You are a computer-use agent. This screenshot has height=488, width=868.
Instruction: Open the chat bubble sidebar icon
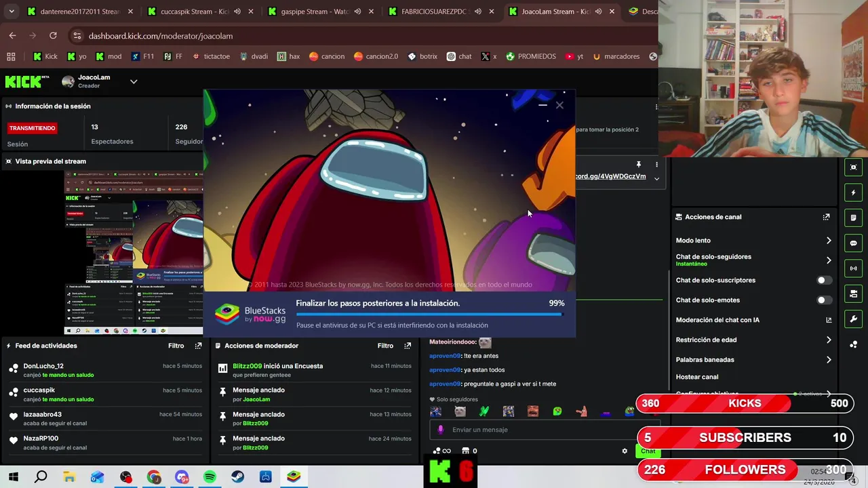point(853,243)
